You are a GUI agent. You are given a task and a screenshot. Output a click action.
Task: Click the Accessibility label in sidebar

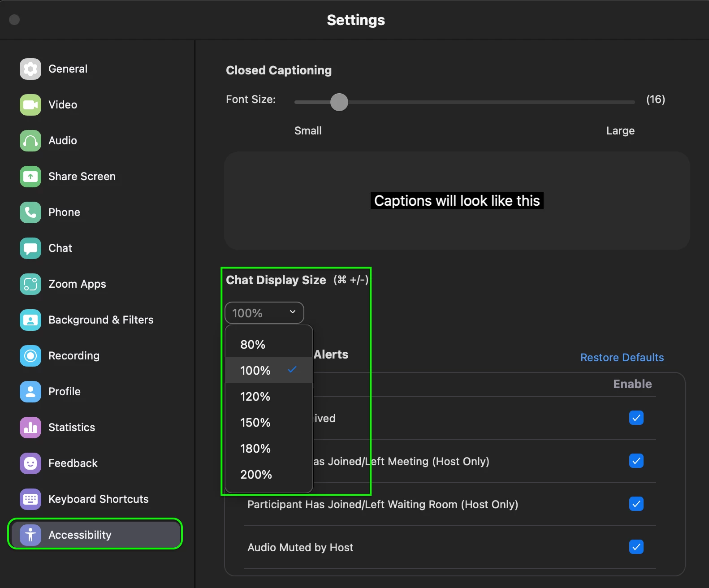(x=80, y=535)
